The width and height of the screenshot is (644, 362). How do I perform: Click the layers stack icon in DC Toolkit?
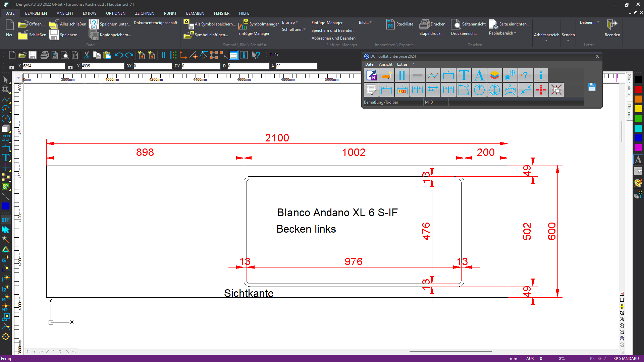tap(494, 75)
